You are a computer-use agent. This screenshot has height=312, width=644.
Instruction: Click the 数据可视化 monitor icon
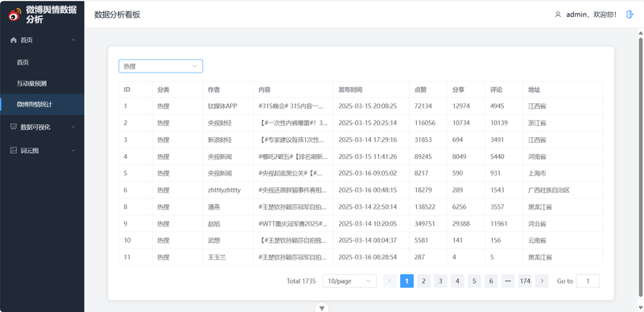[x=14, y=127]
